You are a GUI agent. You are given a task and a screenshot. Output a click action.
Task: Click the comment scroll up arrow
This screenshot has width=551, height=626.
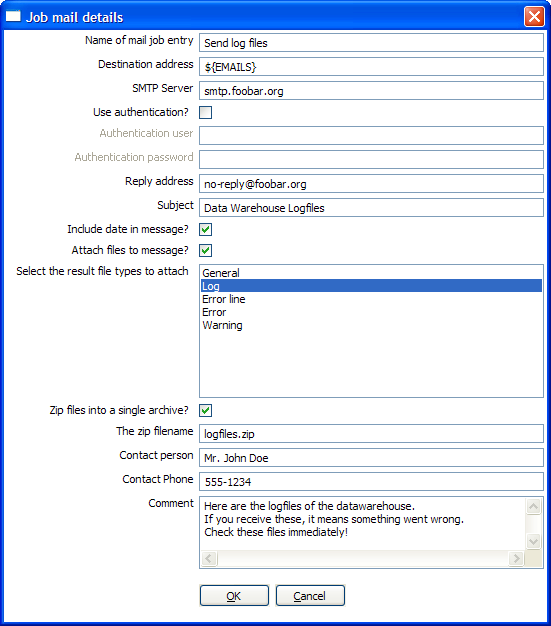coord(534,507)
